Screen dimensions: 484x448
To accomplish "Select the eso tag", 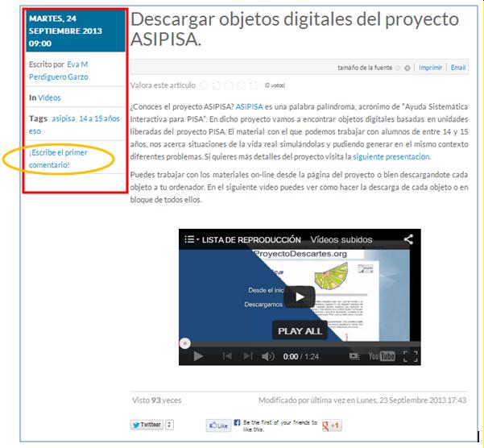I will [35, 131].
